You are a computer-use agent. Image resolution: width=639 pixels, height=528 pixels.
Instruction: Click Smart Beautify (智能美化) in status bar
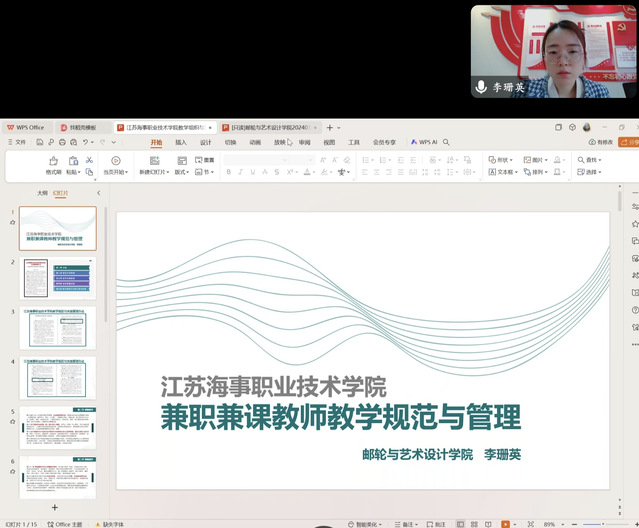366,523
